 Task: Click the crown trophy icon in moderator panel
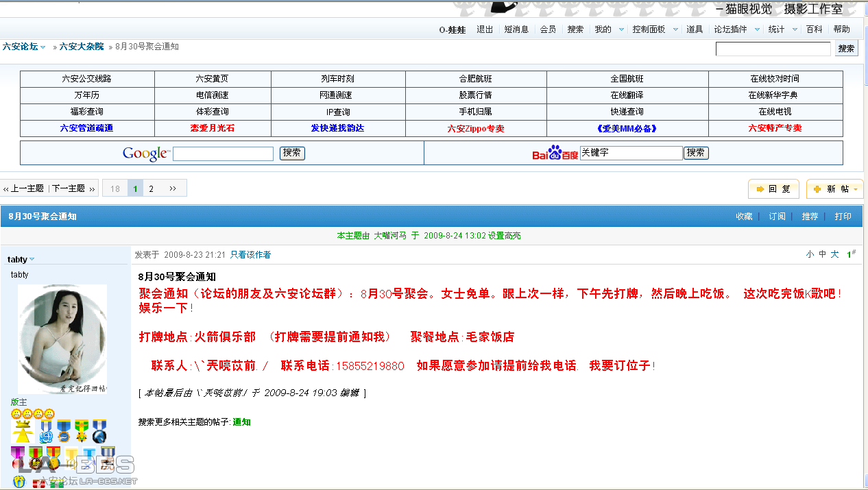pyautogui.click(x=23, y=431)
